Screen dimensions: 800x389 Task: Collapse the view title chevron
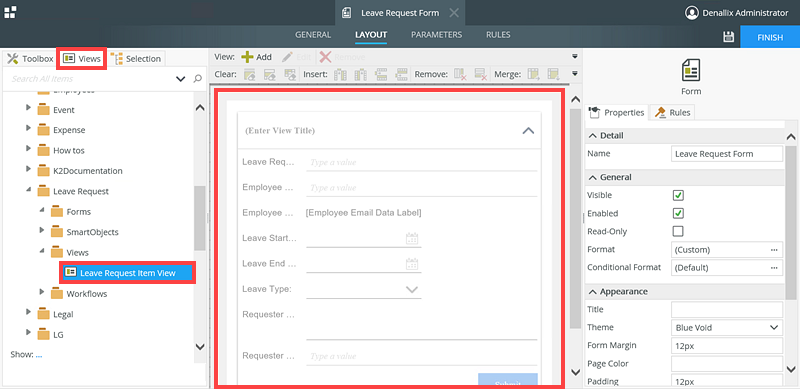528,131
